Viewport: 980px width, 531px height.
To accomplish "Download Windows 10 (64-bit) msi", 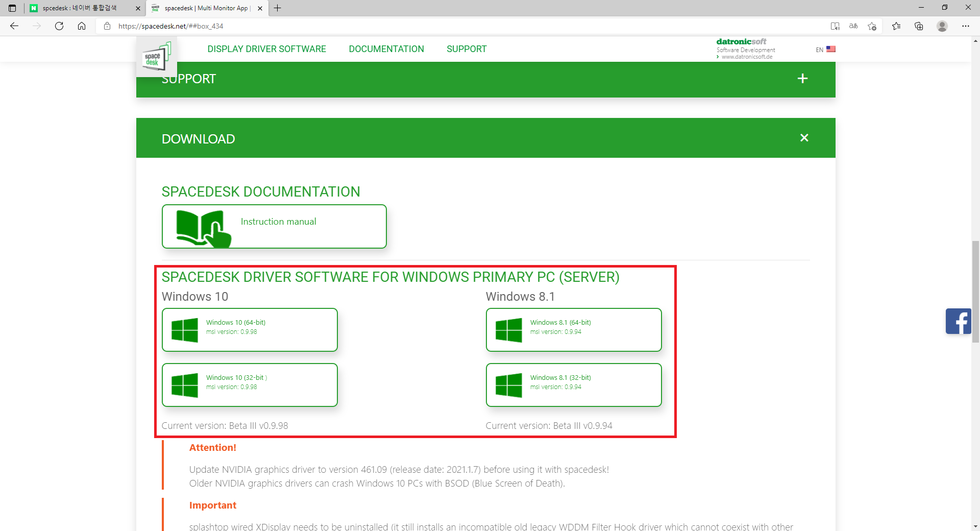I will 250,330.
